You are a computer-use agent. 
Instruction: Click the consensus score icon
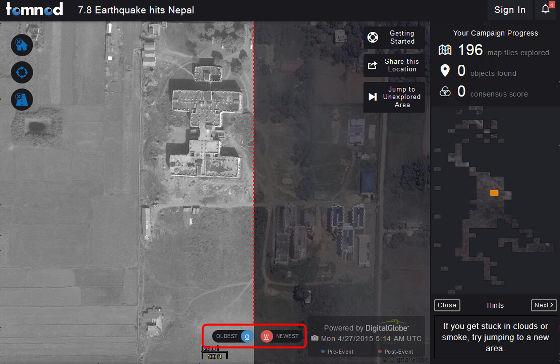pyautogui.click(x=445, y=91)
